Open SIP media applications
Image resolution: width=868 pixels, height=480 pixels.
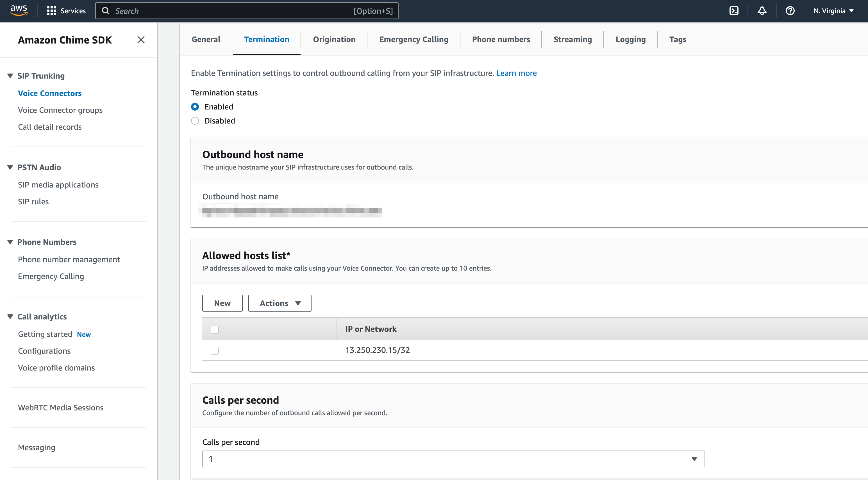tap(58, 185)
